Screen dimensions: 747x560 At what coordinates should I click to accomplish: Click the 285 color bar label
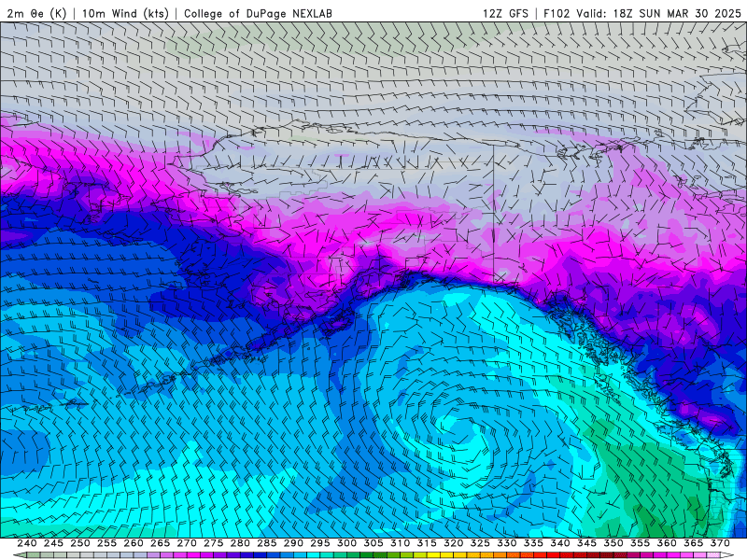point(267,543)
